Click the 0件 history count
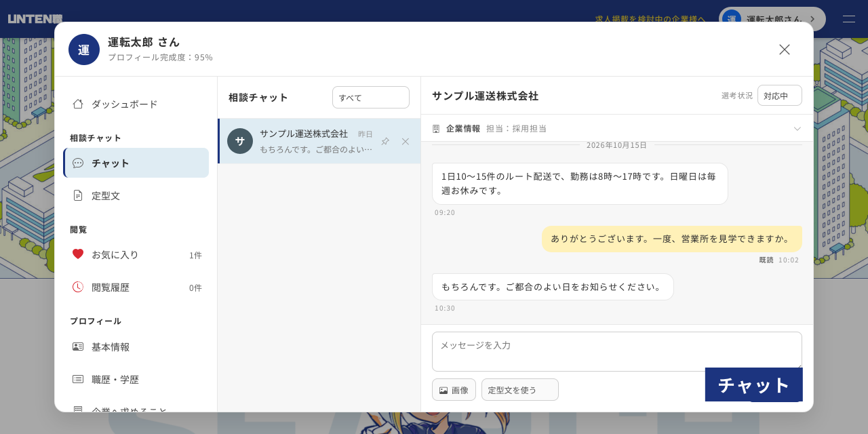Viewport: 868px width, 434px height. [195, 288]
